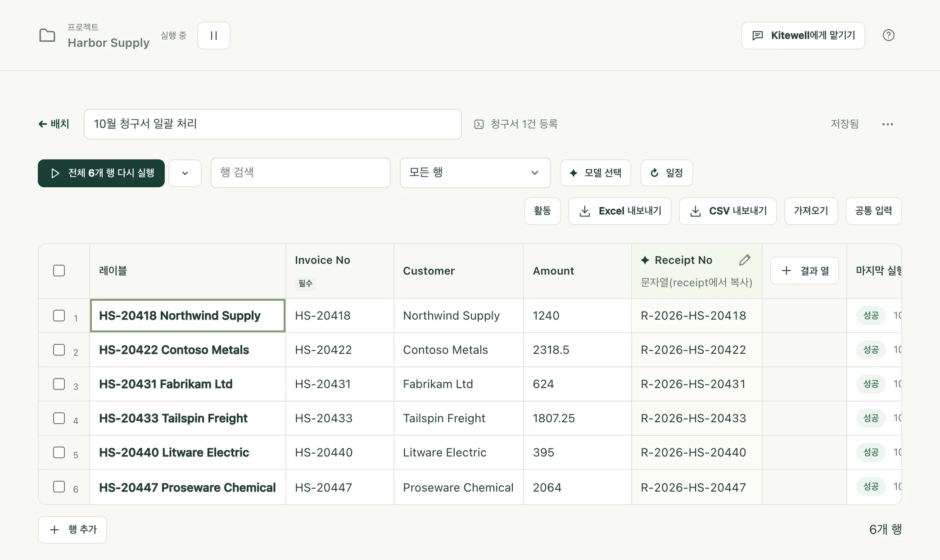
Task: Open the 모든 행 filter dropdown
Action: (475, 173)
